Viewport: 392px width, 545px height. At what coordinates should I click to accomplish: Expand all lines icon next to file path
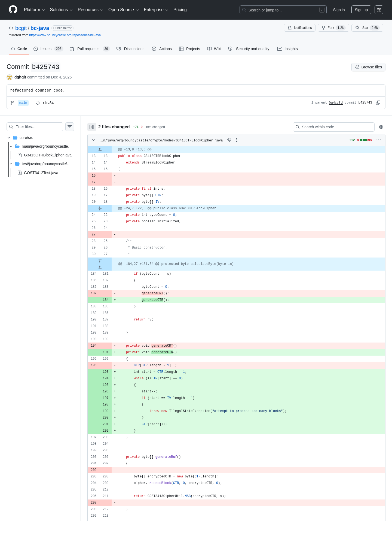click(x=237, y=140)
